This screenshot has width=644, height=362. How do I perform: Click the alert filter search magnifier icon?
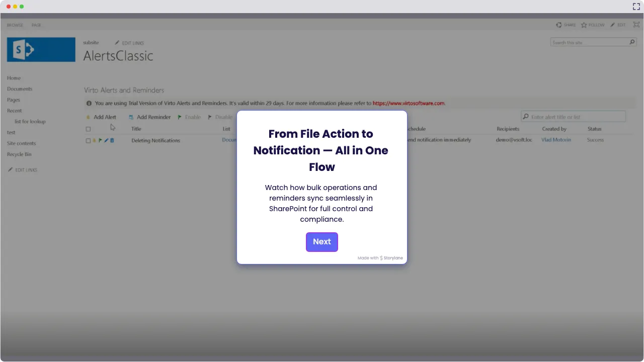526,117
